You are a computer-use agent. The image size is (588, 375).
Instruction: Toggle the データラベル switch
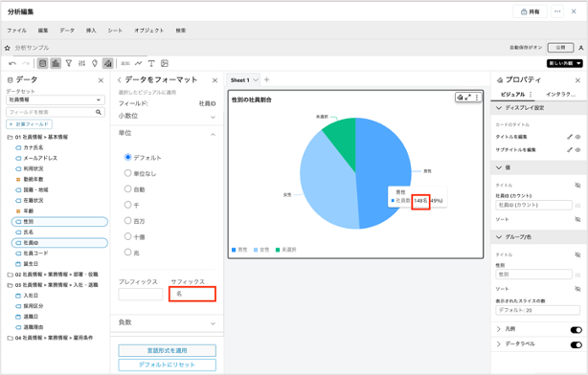576,344
